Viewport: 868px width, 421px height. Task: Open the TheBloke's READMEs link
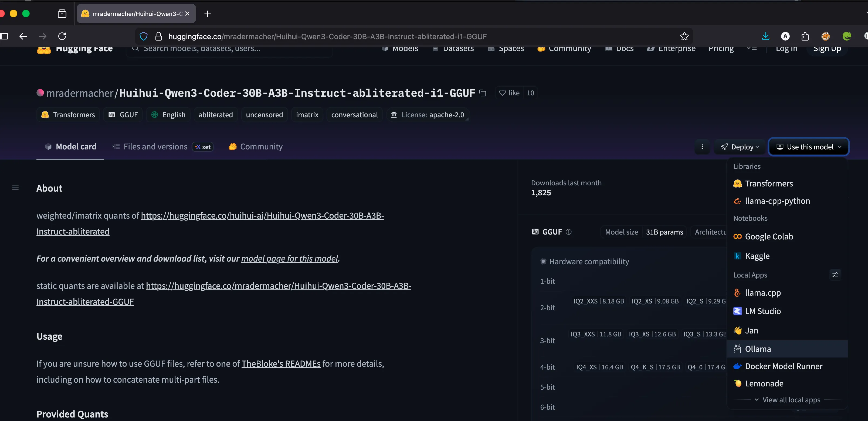click(x=281, y=364)
